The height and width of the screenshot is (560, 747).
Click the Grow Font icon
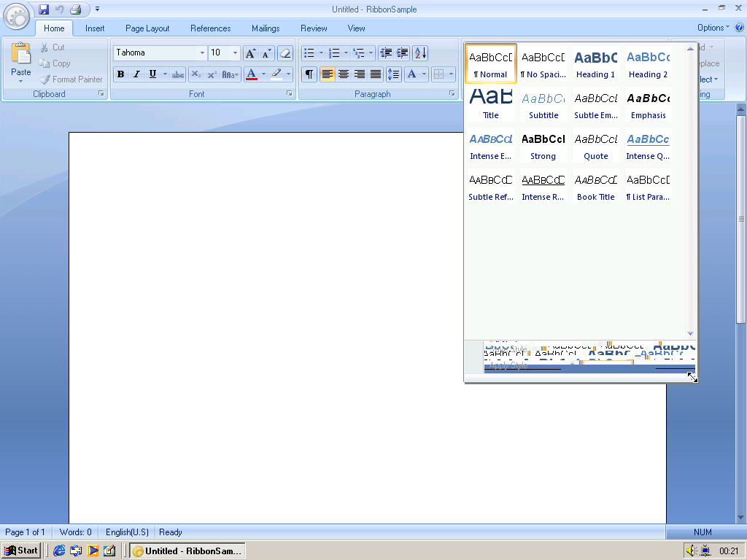250,52
